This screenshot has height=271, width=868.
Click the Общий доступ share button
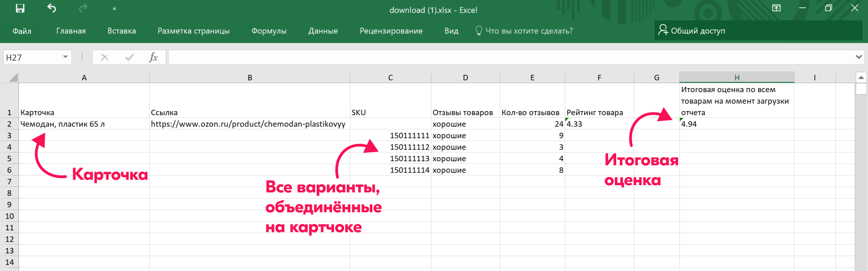pos(692,31)
